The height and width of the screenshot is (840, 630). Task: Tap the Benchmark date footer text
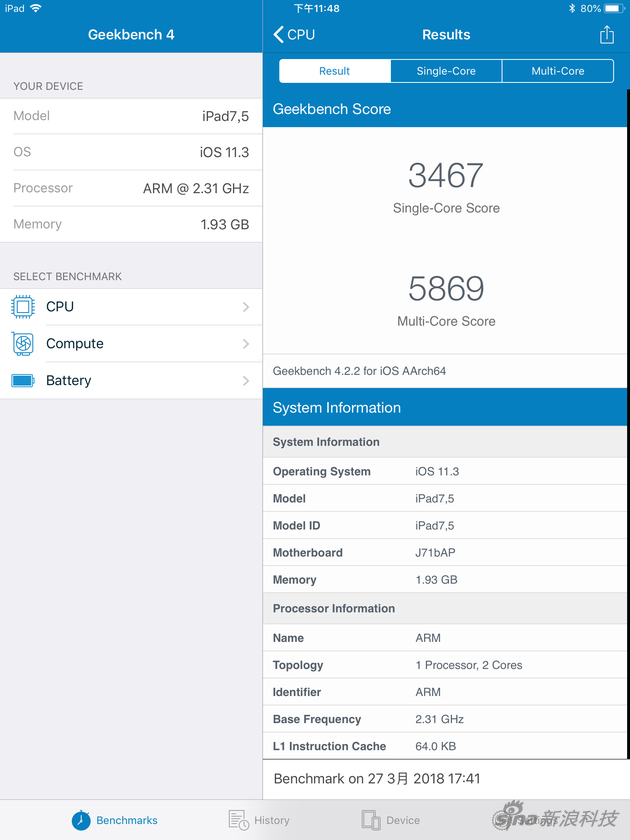(377, 779)
